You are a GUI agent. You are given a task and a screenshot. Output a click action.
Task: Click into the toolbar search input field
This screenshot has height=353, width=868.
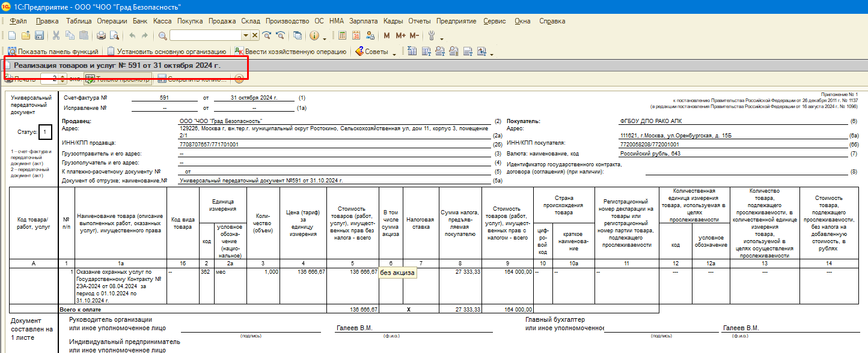point(206,35)
